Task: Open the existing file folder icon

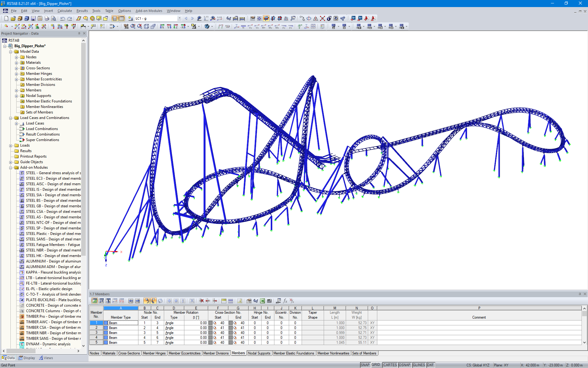Action: coord(13,18)
